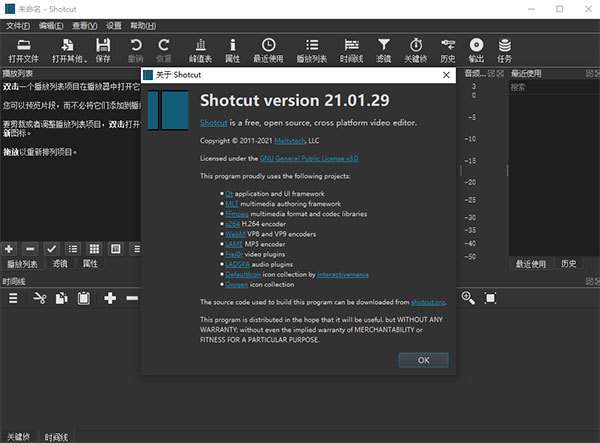Switch playlist to details list view
Screen dimensions: 600x443
tap(73, 249)
